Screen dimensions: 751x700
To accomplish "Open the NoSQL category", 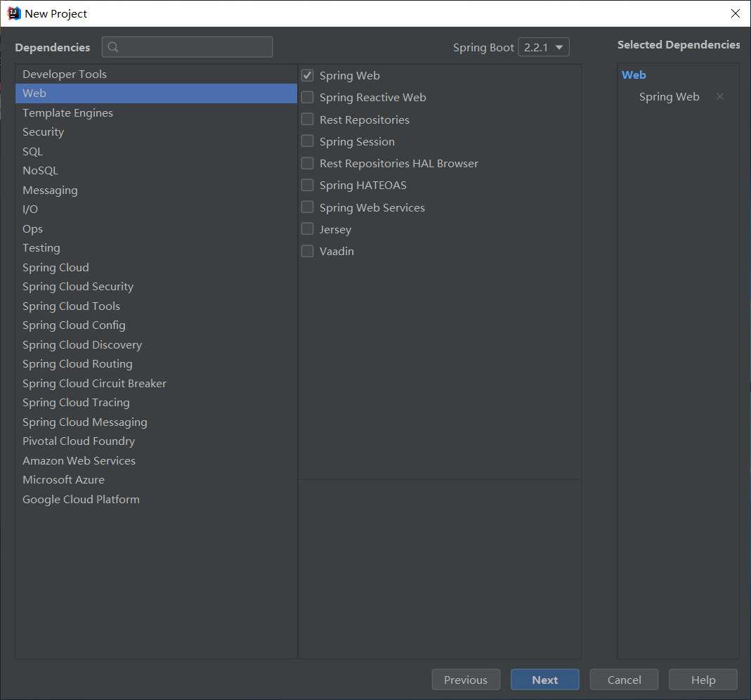I will pos(156,171).
